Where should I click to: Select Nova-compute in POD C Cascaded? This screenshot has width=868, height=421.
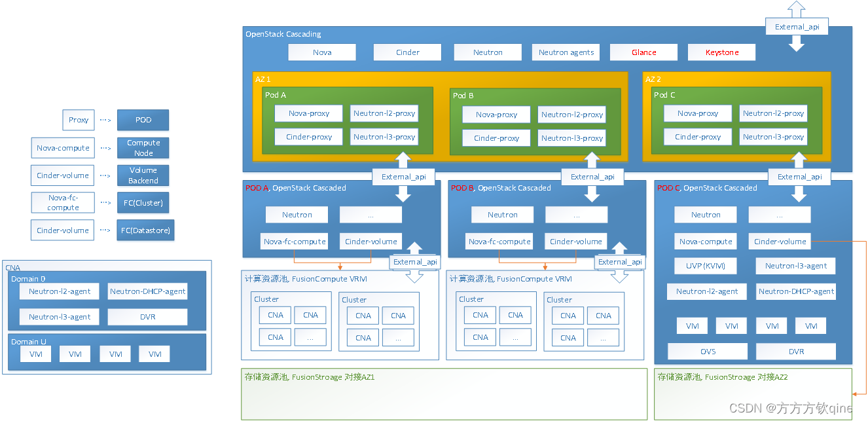point(706,242)
